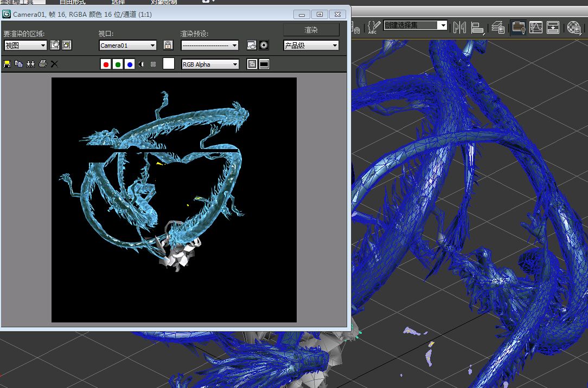Copy the rendered image to the clipboard
Screen dimensions: 588x388
point(18,64)
